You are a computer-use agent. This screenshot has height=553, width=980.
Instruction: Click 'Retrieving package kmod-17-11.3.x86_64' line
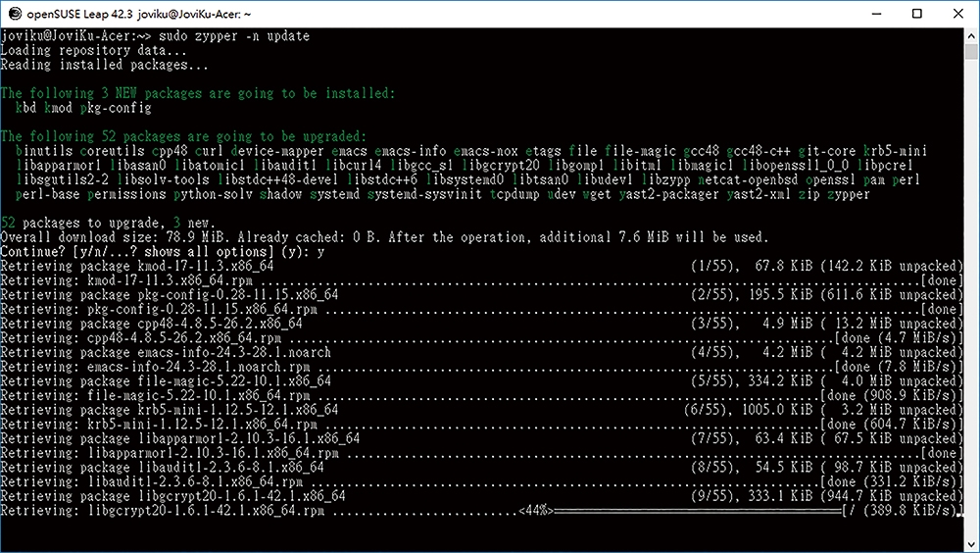137,266
